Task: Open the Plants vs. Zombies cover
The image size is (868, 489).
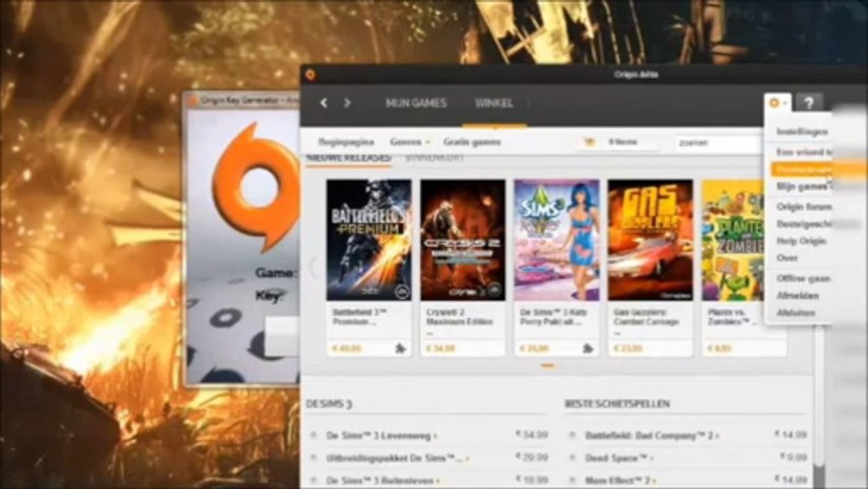Action: [733, 240]
